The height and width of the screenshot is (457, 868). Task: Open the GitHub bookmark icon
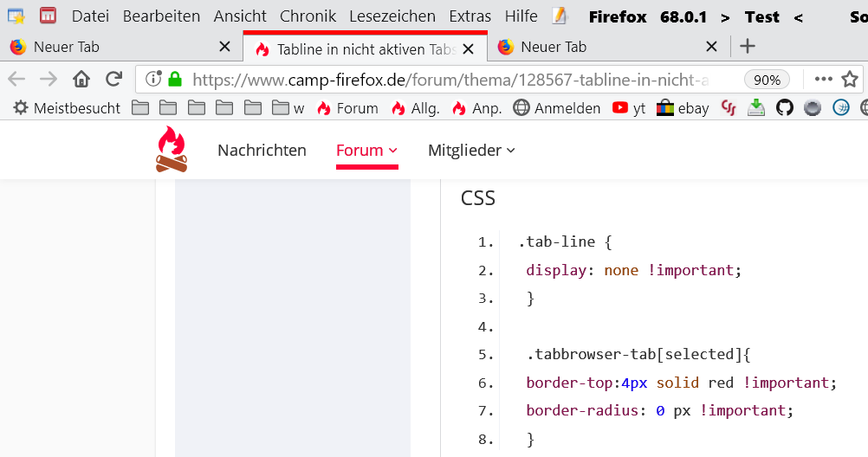784,107
